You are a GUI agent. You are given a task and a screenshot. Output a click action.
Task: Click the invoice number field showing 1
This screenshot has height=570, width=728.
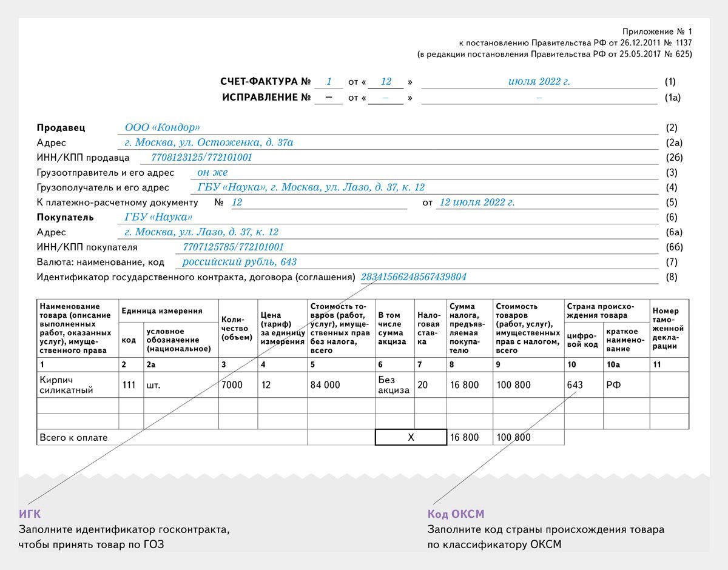point(329,82)
